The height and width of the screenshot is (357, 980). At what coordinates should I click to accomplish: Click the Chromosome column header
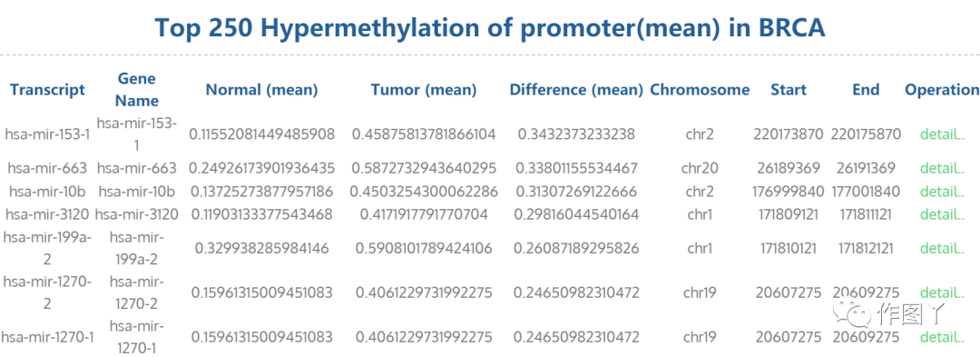click(x=700, y=89)
